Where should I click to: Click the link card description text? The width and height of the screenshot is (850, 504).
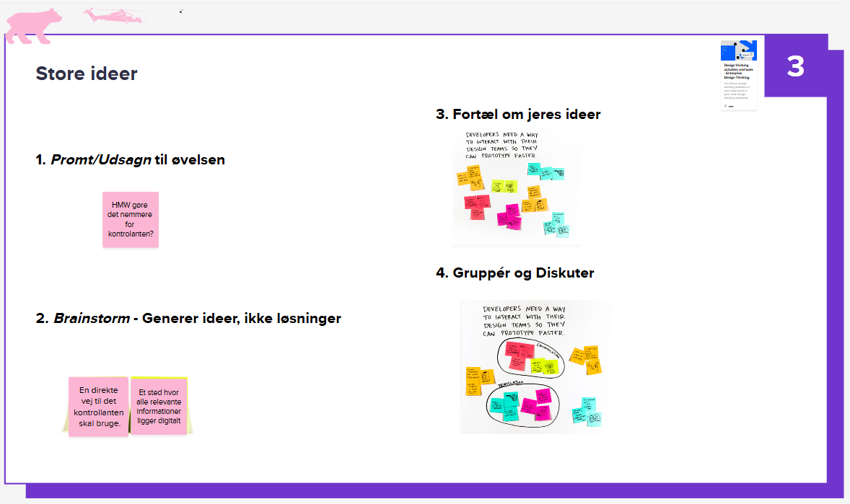coord(737,89)
